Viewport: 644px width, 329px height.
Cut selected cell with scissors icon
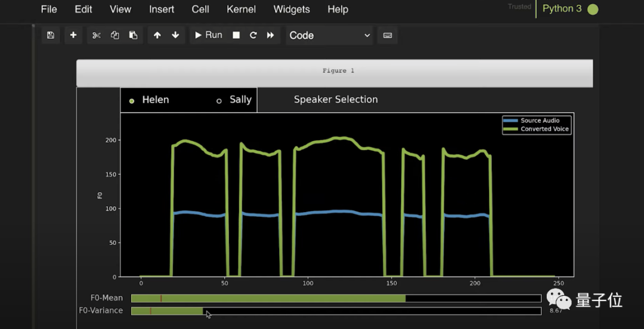tap(96, 35)
